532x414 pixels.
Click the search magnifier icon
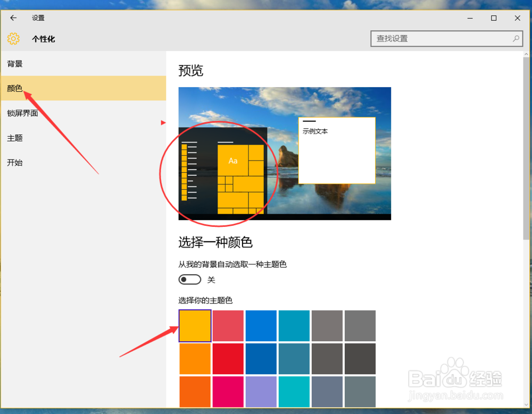(516, 39)
